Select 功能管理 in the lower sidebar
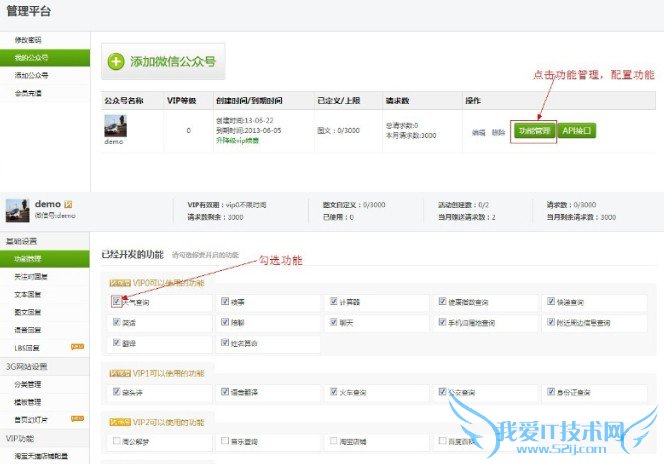 click(x=44, y=259)
